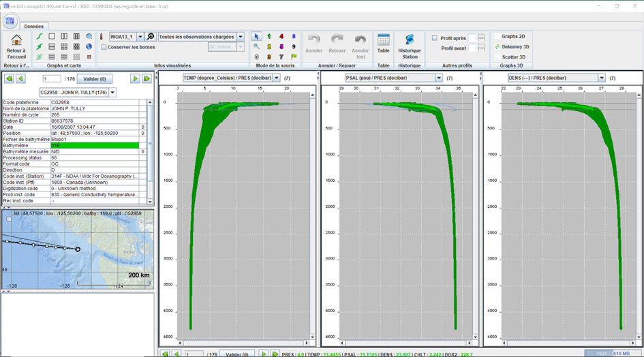Open Historique Station
Screen dimensions: 644x357
click(410, 46)
